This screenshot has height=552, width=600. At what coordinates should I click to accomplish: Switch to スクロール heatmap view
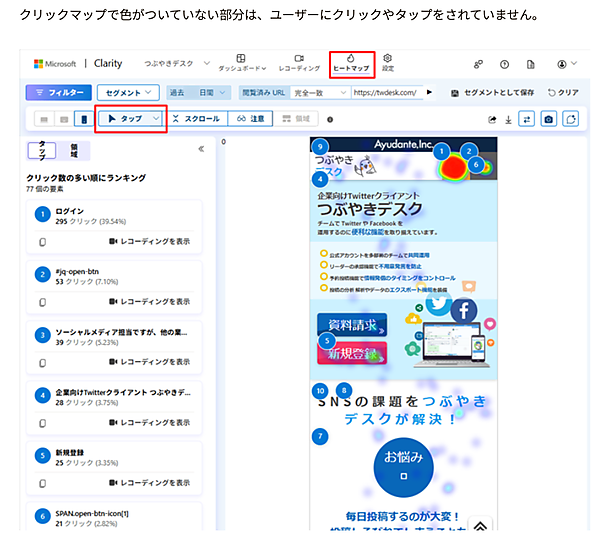point(195,118)
